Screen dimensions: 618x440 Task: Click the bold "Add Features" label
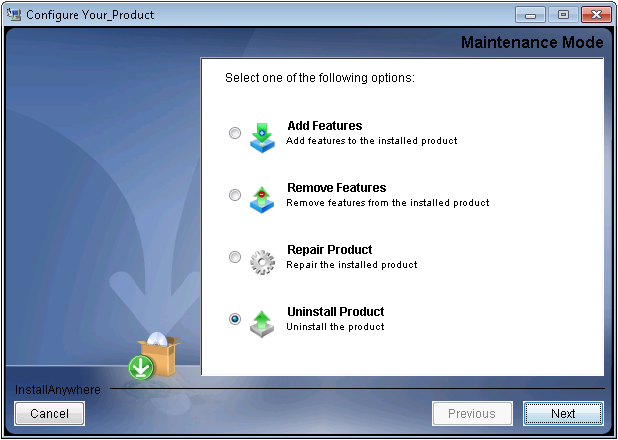[324, 126]
